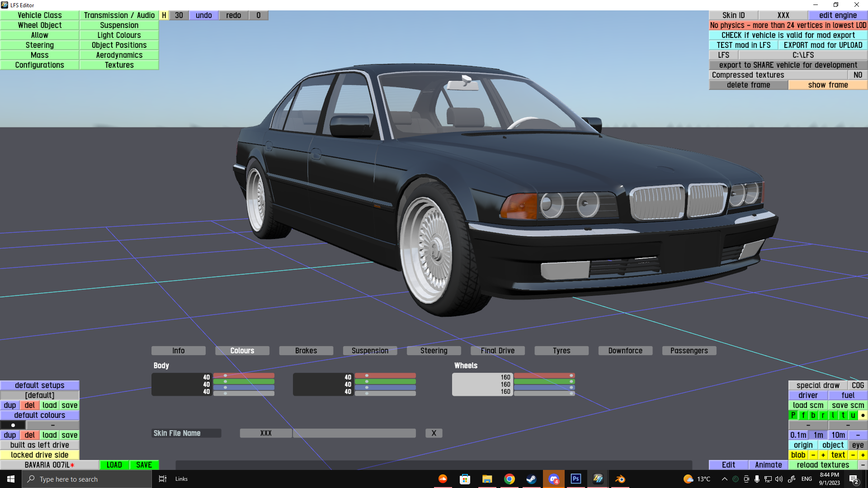The image size is (868, 488).
Task: Click the blob plus button
Action: tap(823, 455)
